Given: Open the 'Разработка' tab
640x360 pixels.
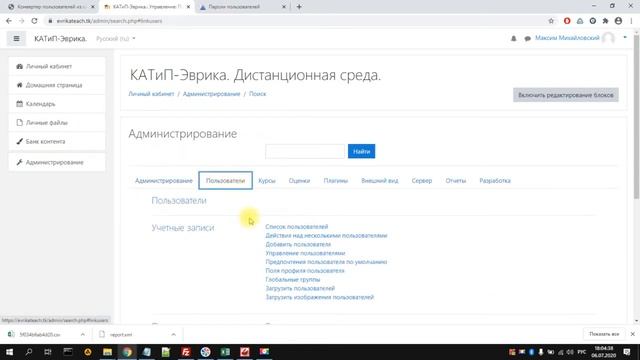Looking at the screenshot, I should tap(495, 180).
